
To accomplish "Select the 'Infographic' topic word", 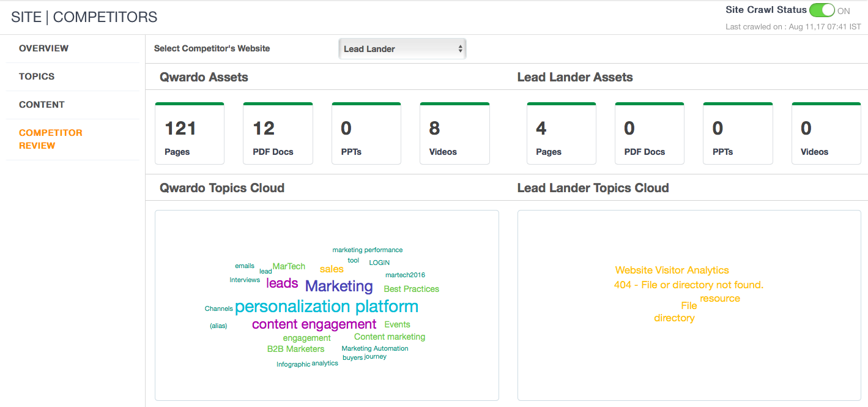I will [293, 364].
